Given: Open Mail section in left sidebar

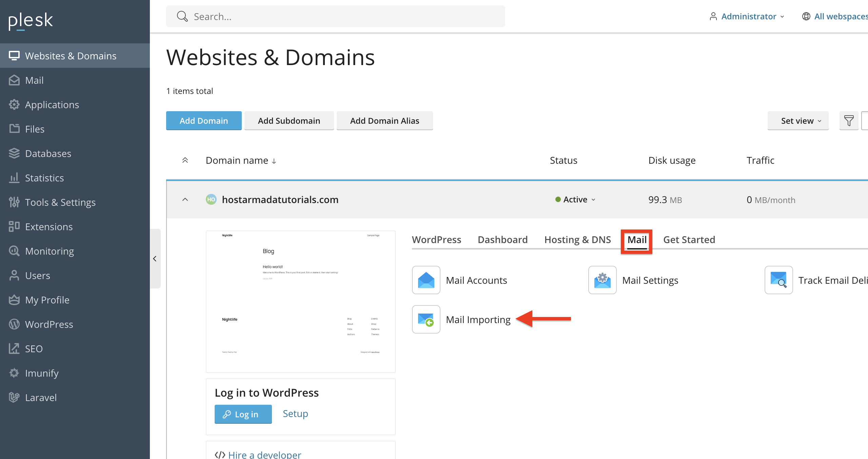Looking at the screenshot, I should pyautogui.click(x=75, y=80).
